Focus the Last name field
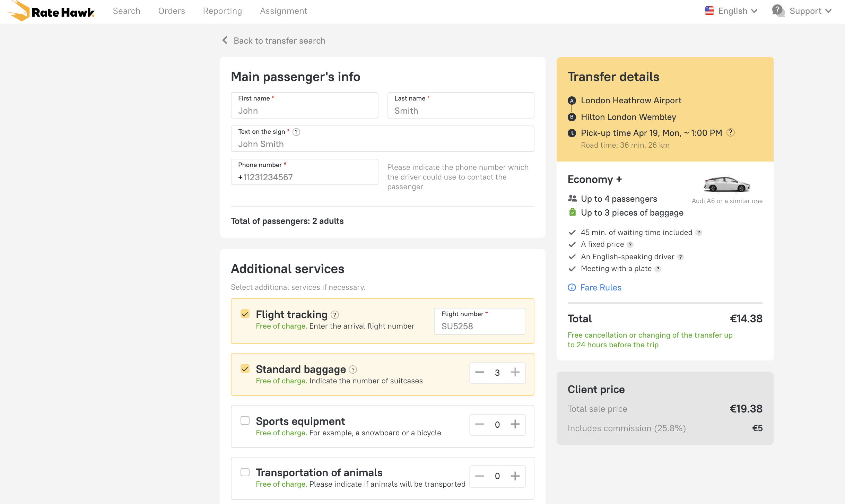The height and width of the screenshot is (504, 845). click(461, 105)
